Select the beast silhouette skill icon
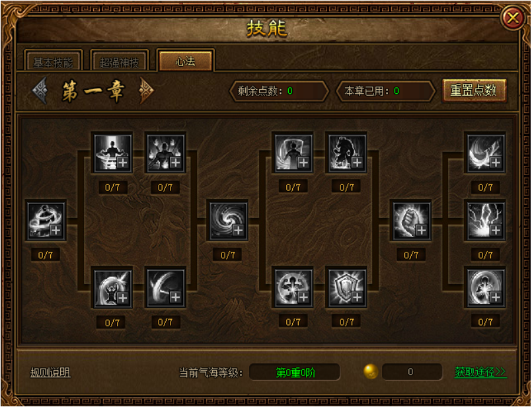This screenshot has width=532, height=407. (x=346, y=153)
